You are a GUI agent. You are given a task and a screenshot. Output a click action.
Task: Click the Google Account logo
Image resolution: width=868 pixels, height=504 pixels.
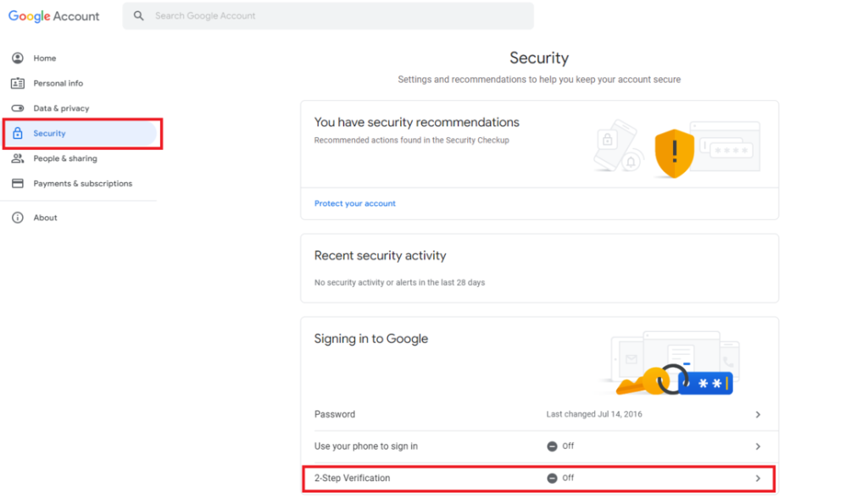tap(53, 15)
